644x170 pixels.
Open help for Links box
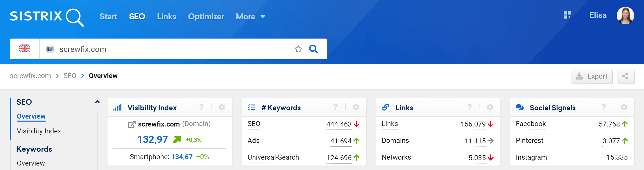click(x=469, y=107)
